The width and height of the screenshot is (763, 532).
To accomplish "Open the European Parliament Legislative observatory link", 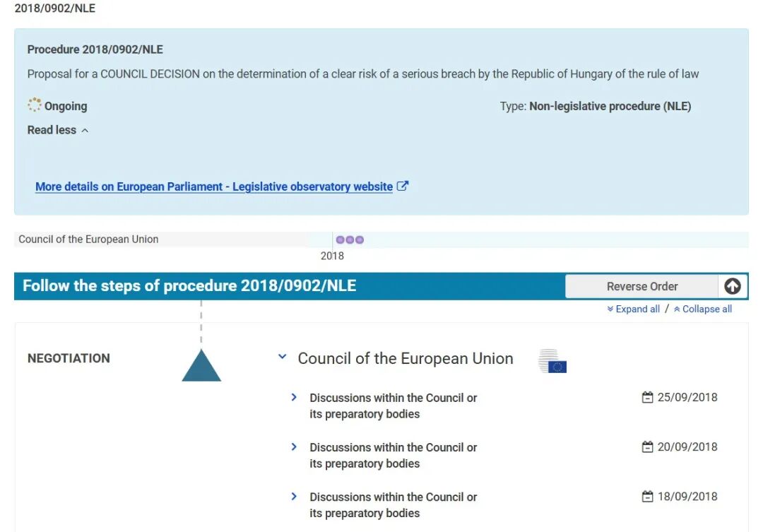I will click(x=214, y=187).
